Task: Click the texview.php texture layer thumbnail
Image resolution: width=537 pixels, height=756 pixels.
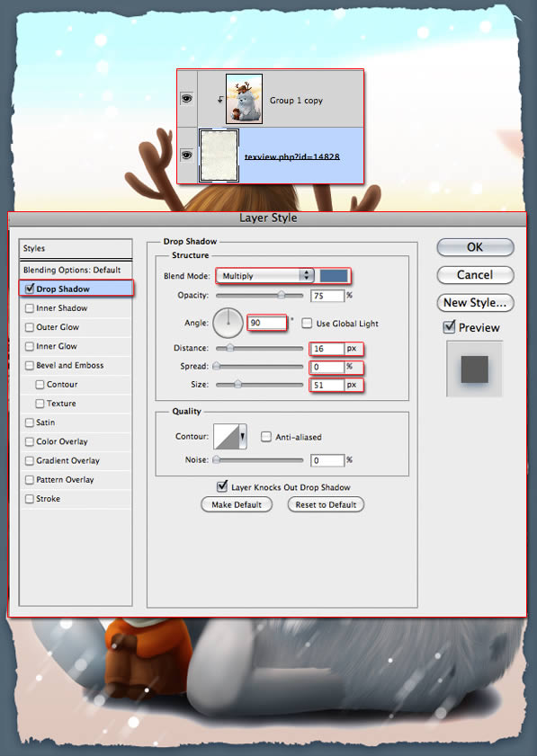Action: (x=219, y=156)
